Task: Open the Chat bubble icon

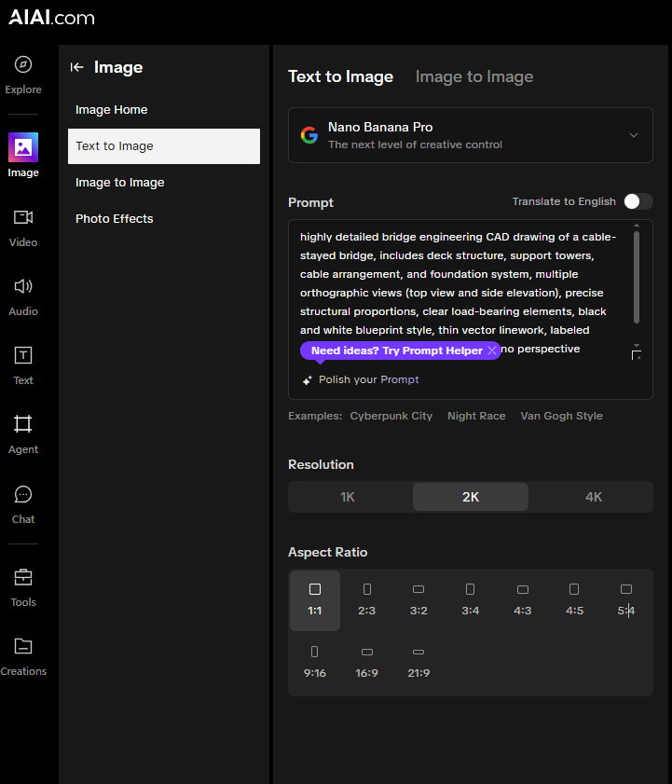Action: point(23,494)
